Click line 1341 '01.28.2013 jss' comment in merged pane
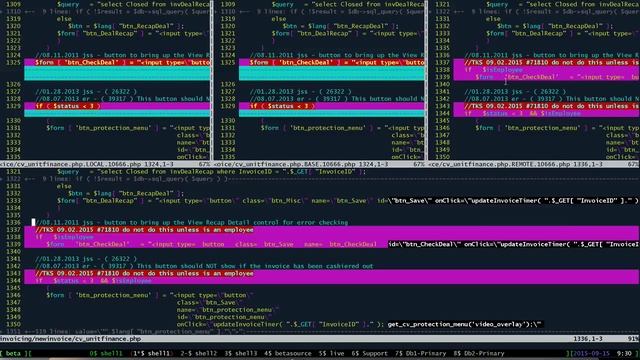This screenshot has height=360, width=640. 86,259
